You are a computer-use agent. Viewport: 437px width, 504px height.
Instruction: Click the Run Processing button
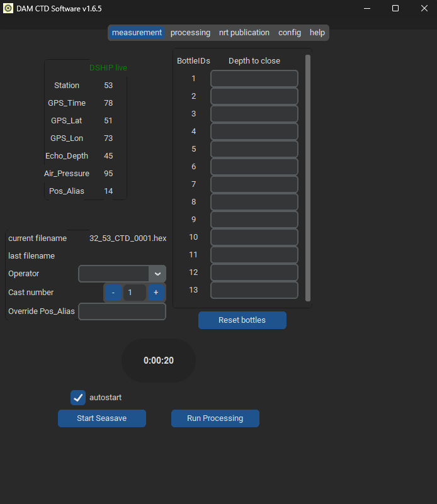tap(215, 418)
